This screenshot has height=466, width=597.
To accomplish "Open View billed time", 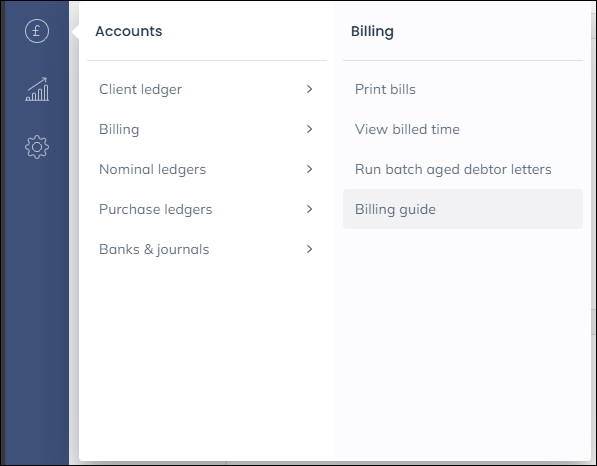I will coord(407,129).
